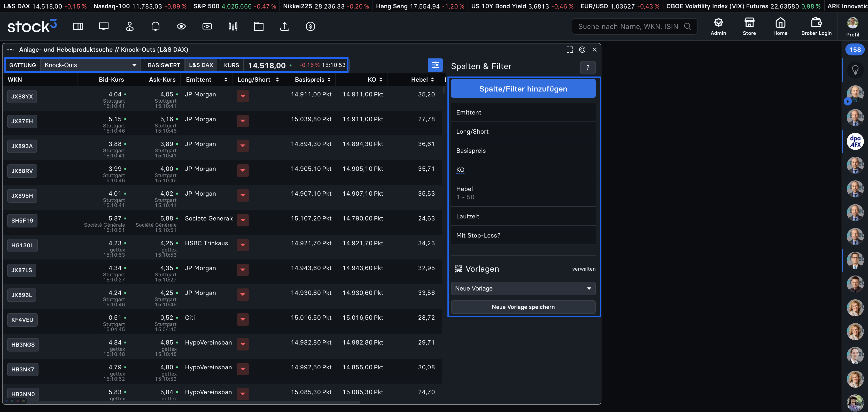The width and height of the screenshot is (868, 412).
Task: Click Spalte/Filter hinzufügen button
Action: 523,89
